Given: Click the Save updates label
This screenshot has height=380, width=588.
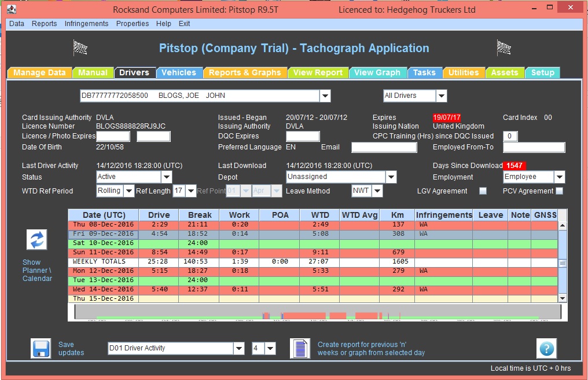Looking at the screenshot, I should click(x=71, y=349).
